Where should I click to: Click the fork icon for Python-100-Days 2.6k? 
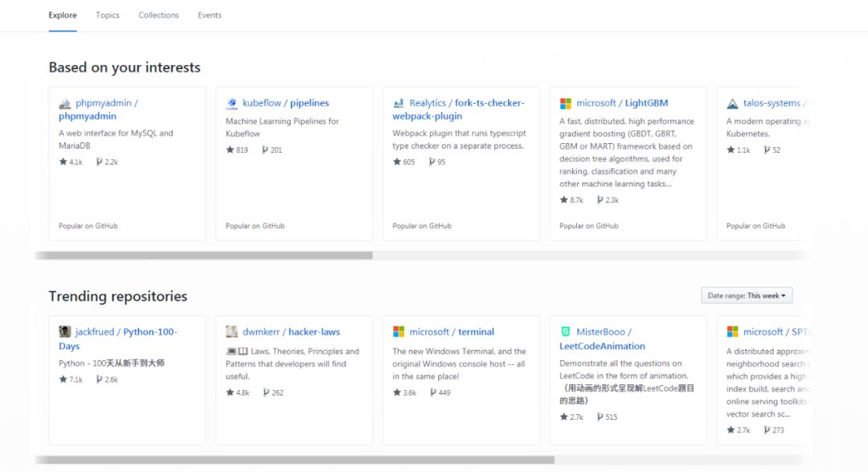point(99,380)
